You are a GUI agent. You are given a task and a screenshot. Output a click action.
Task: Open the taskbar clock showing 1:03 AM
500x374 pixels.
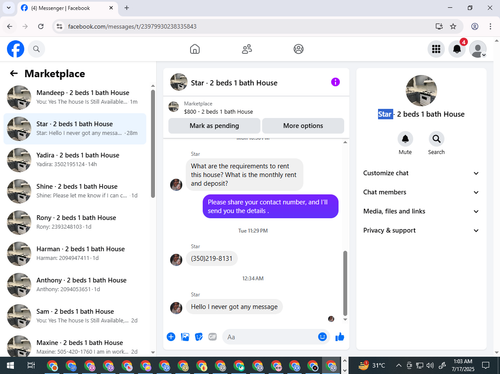(463, 365)
